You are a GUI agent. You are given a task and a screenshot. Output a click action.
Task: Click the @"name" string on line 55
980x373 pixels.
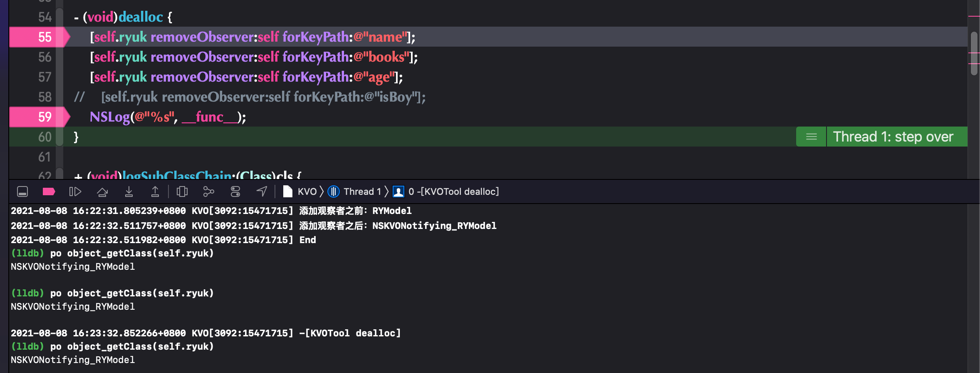click(x=380, y=37)
